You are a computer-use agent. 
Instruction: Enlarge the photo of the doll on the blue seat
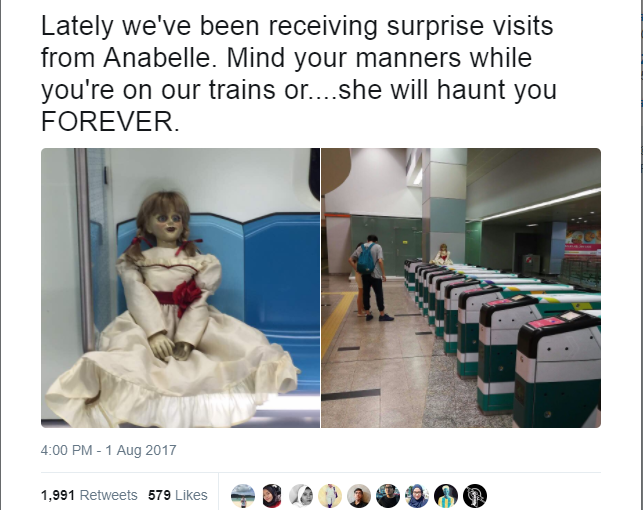point(180,288)
